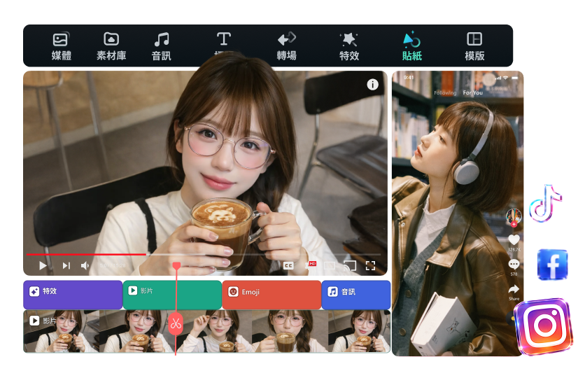
Task: Open the 轉場 transitions panel
Action: point(286,46)
